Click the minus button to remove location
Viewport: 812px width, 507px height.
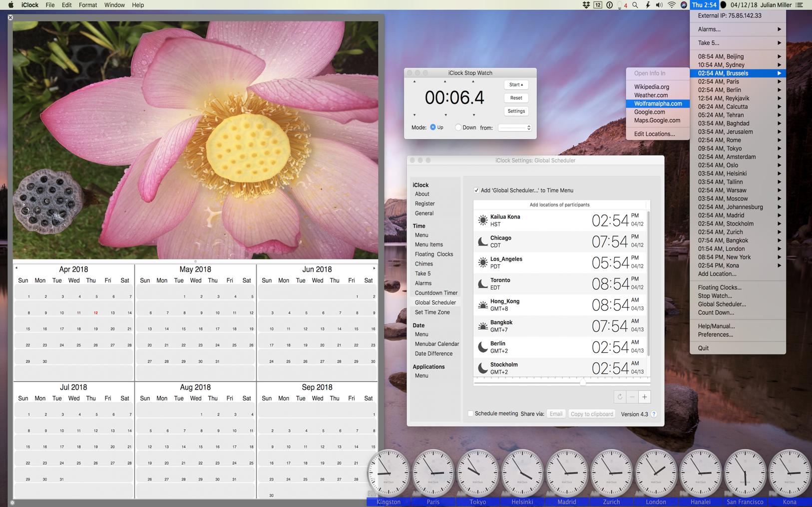click(632, 397)
